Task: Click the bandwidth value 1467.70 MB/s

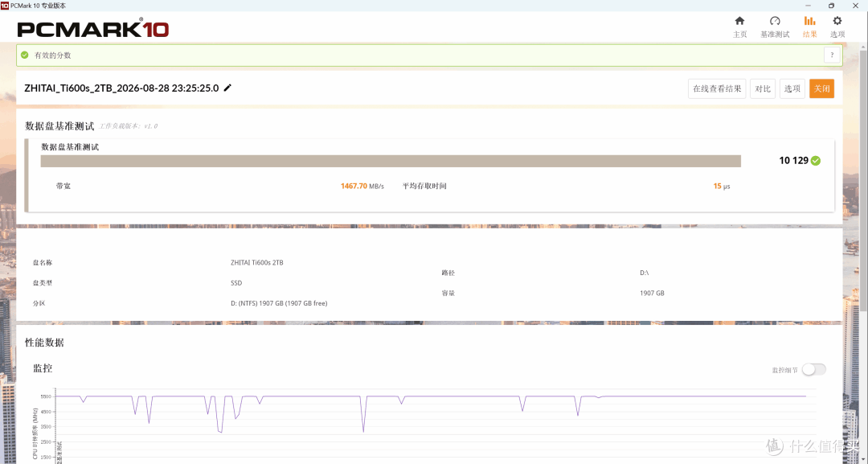Action: 362,186
